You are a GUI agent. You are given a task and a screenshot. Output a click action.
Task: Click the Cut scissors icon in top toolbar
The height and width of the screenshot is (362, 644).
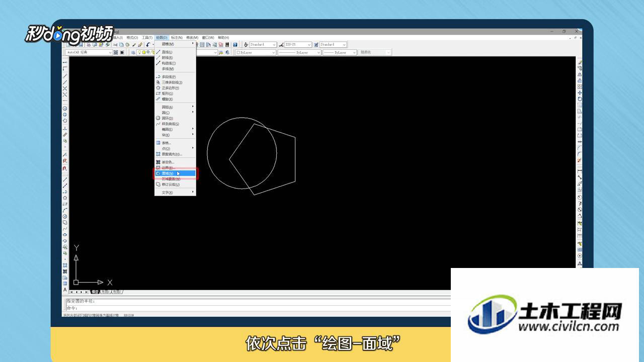[x=115, y=45]
